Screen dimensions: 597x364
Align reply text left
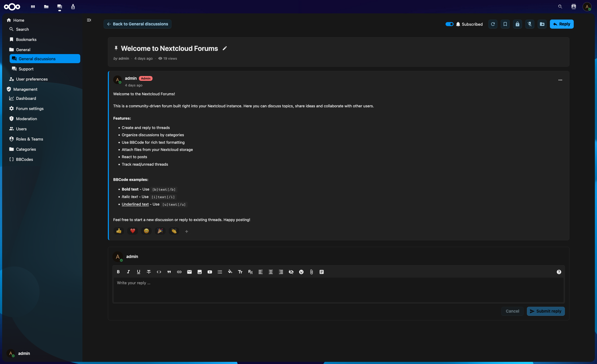coord(261,272)
